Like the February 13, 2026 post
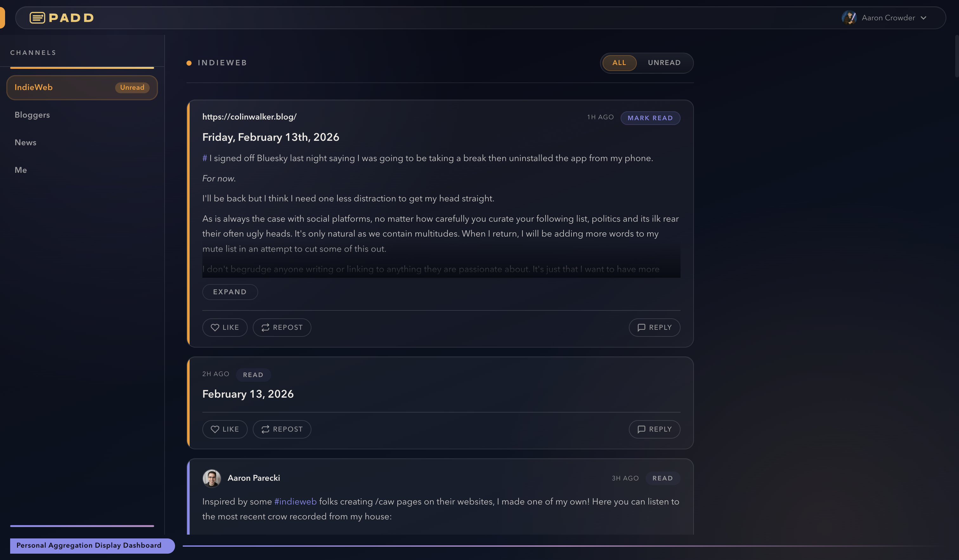Viewport: 959px width, 560px height. [225, 429]
